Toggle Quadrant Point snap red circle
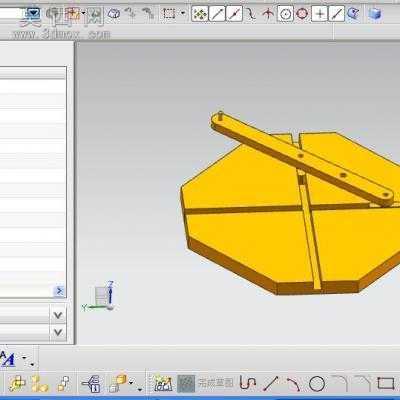 pyautogui.click(x=302, y=14)
